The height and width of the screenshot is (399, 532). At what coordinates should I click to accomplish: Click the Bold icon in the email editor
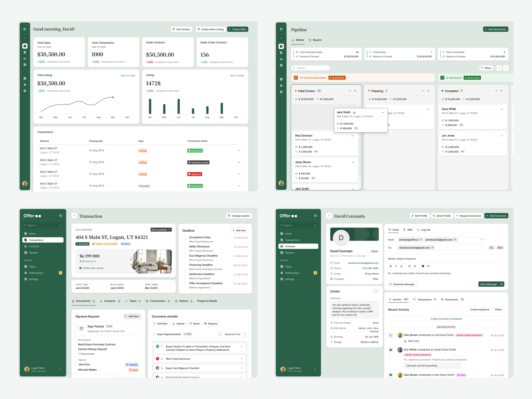tap(391, 266)
